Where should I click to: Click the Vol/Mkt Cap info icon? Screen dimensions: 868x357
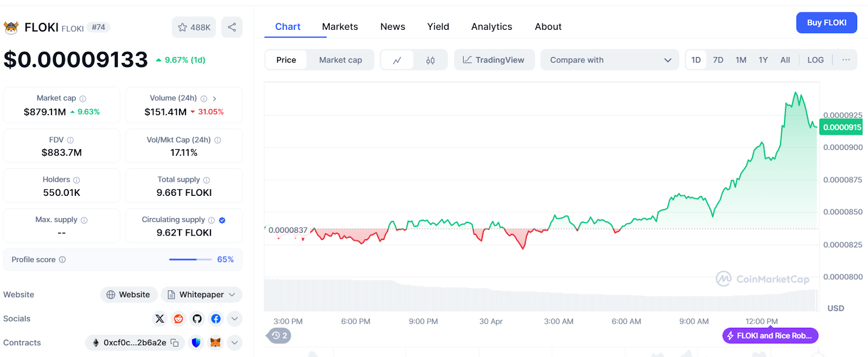218,140
